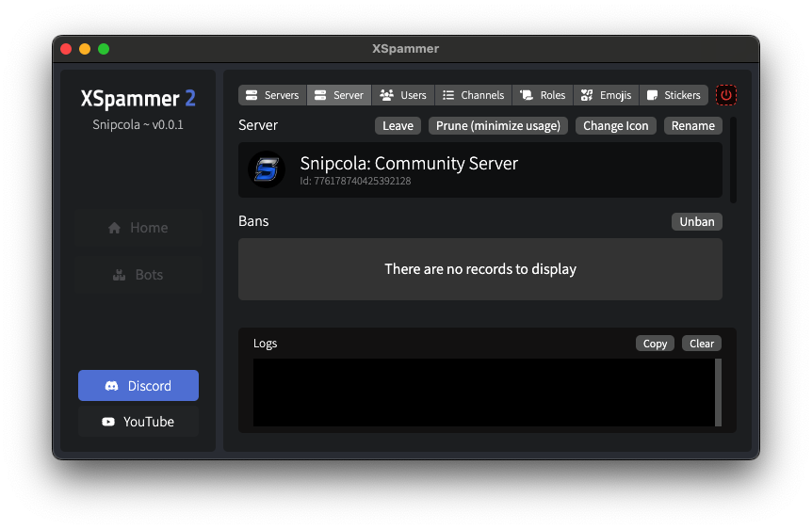
Task: Click Prune (minimize usage) button
Action: click(x=498, y=126)
